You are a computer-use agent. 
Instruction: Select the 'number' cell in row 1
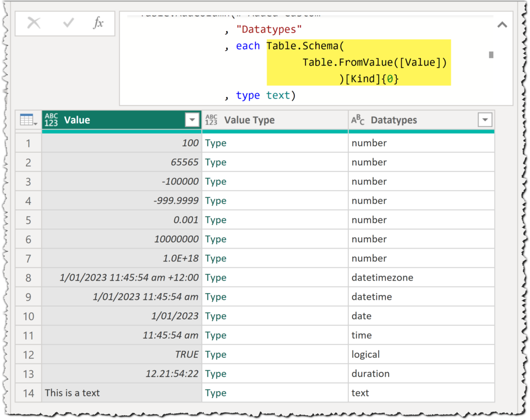pos(421,143)
